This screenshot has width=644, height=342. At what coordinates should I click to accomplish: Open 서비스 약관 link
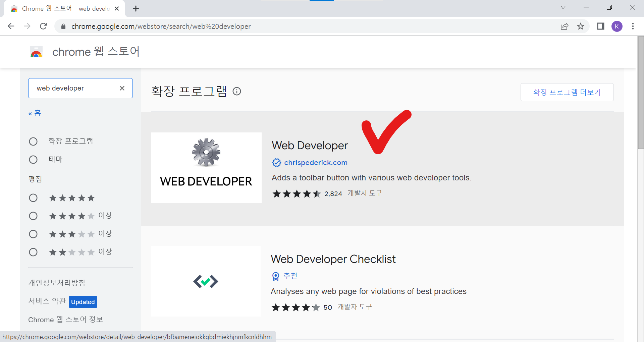(x=47, y=301)
